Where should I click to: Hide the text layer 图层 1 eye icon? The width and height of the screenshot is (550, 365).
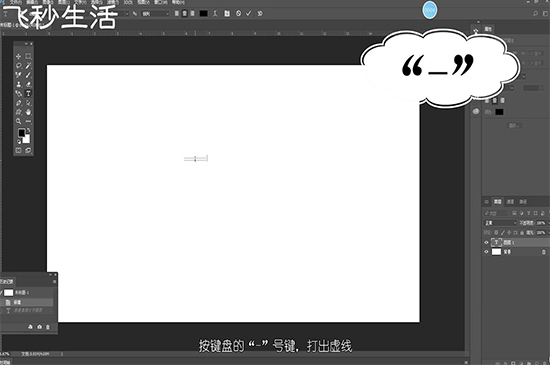coord(486,242)
